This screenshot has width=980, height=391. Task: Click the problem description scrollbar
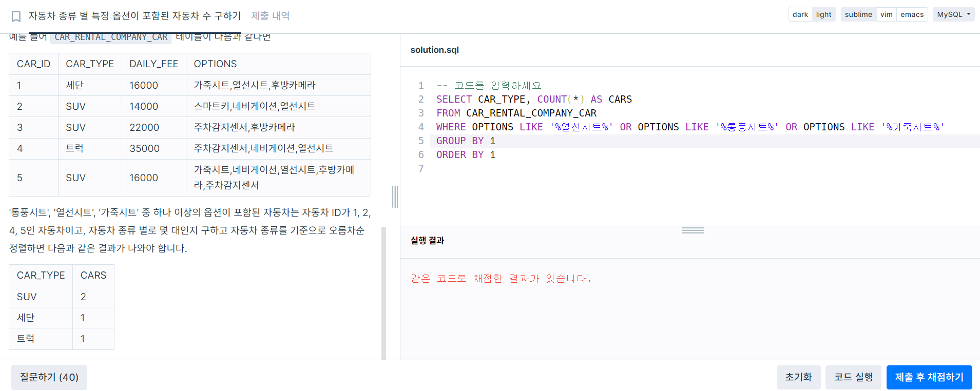point(383,292)
